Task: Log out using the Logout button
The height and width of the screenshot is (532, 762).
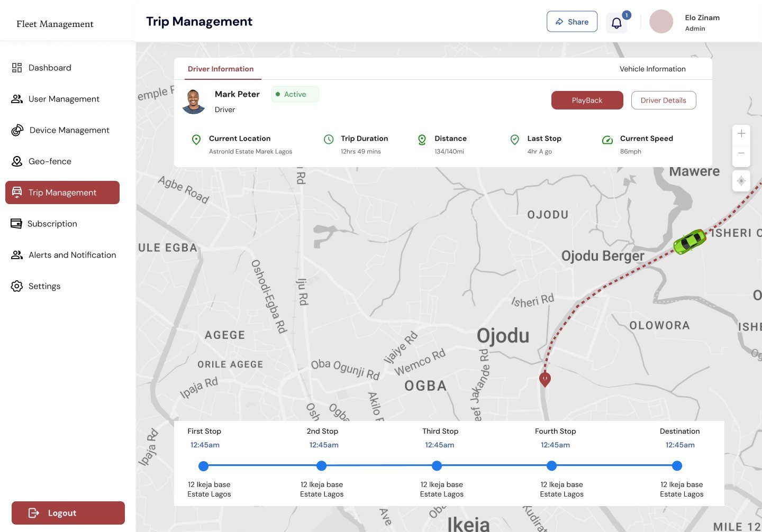Action: pos(68,513)
